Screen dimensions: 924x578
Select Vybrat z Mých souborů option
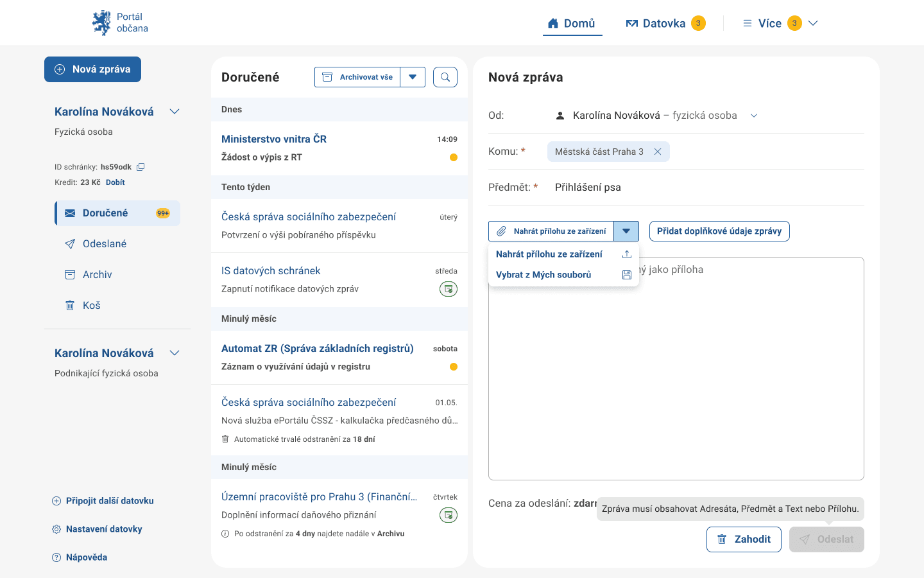click(x=543, y=275)
